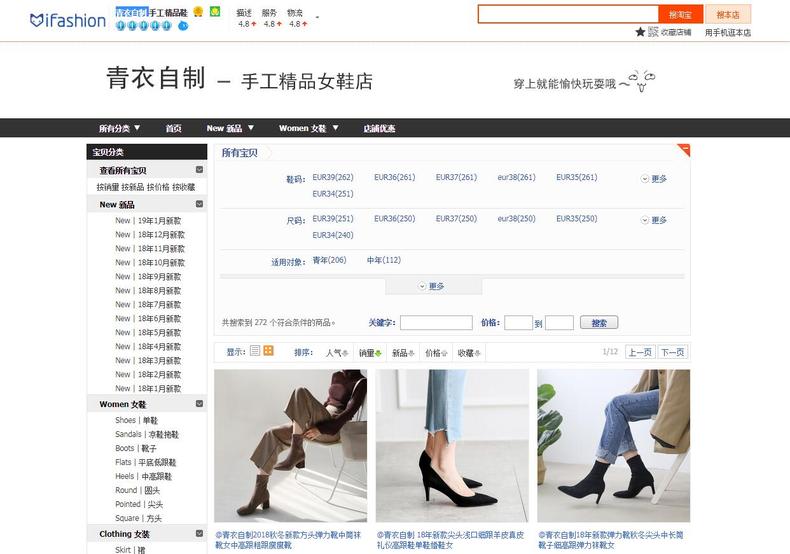The width and height of the screenshot is (790, 554).
Task: Click the 收藏店铺 star icon
Action: [640, 32]
